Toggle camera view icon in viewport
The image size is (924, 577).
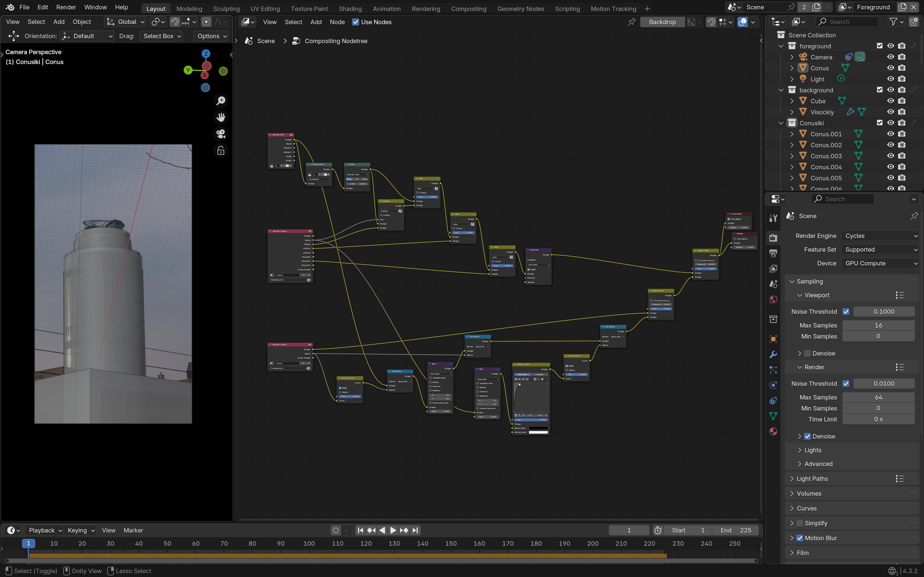[x=221, y=134]
